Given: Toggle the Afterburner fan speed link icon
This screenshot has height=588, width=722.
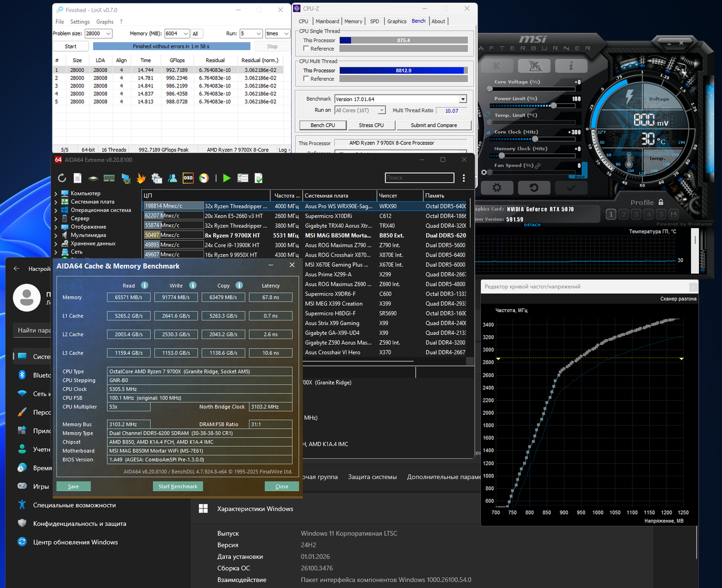Looking at the screenshot, I should click(x=539, y=165).
